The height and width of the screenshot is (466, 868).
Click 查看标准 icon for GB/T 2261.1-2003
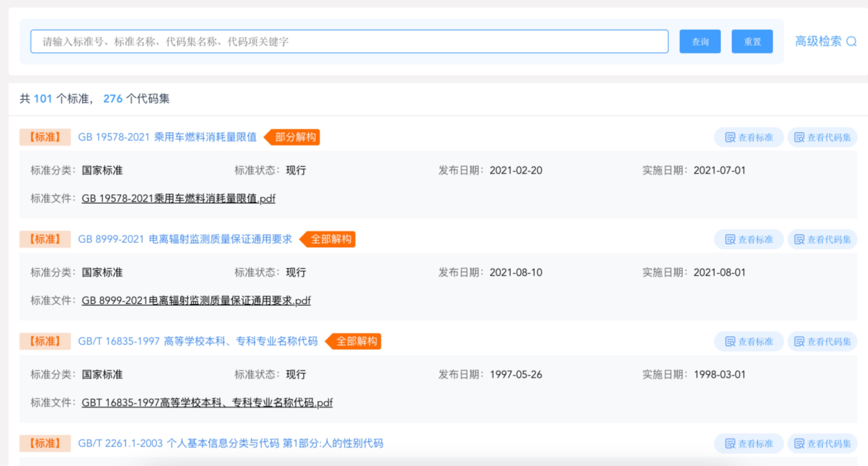tap(730, 444)
